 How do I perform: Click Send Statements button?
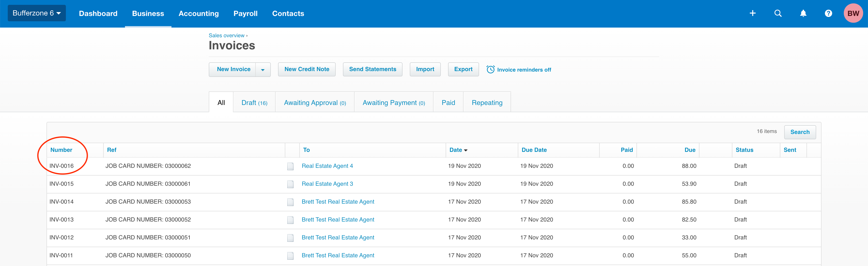tap(373, 69)
